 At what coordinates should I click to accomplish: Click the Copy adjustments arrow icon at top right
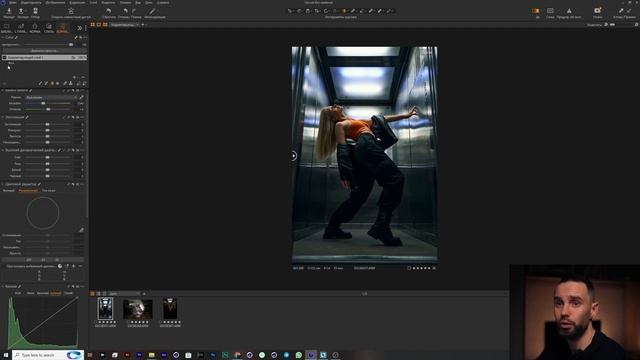(621, 11)
